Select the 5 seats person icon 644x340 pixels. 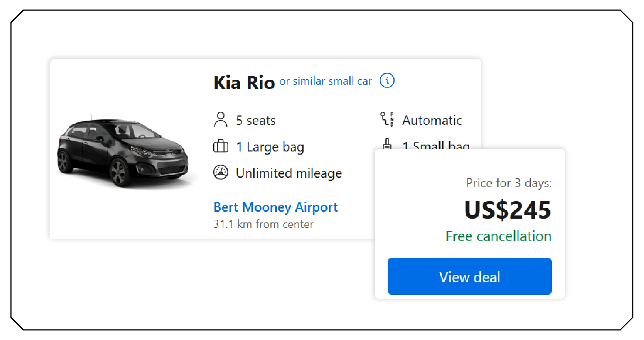(221, 120)
